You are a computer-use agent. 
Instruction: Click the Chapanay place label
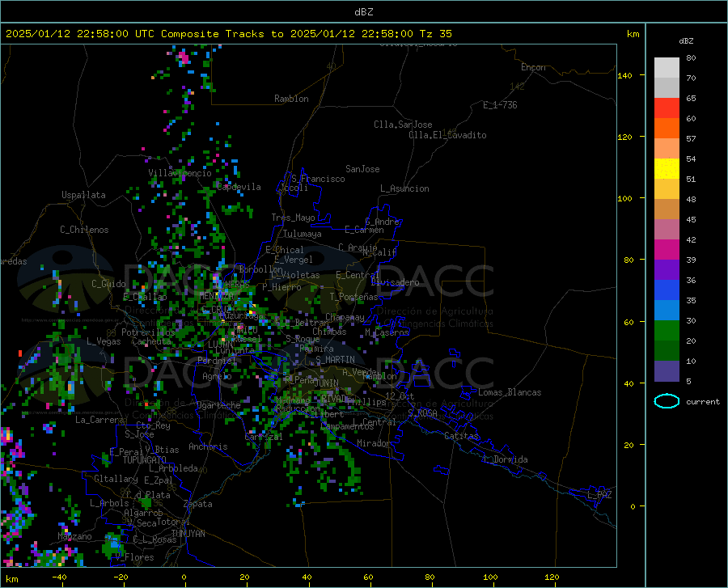coord(345,317)
